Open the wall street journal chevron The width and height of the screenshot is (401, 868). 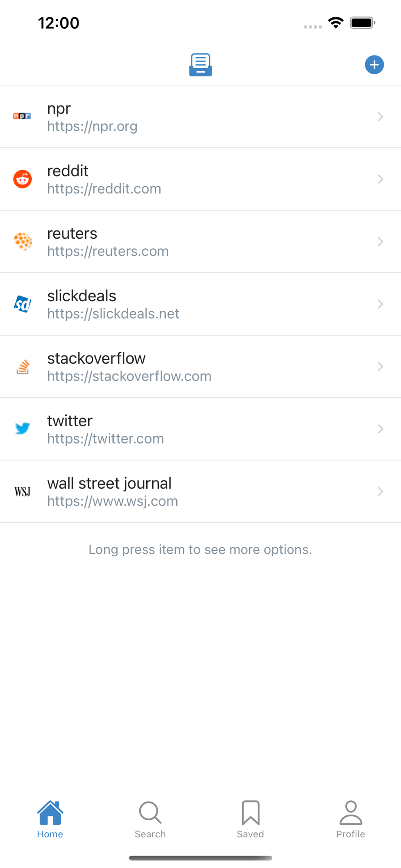(x=380, y=492)
